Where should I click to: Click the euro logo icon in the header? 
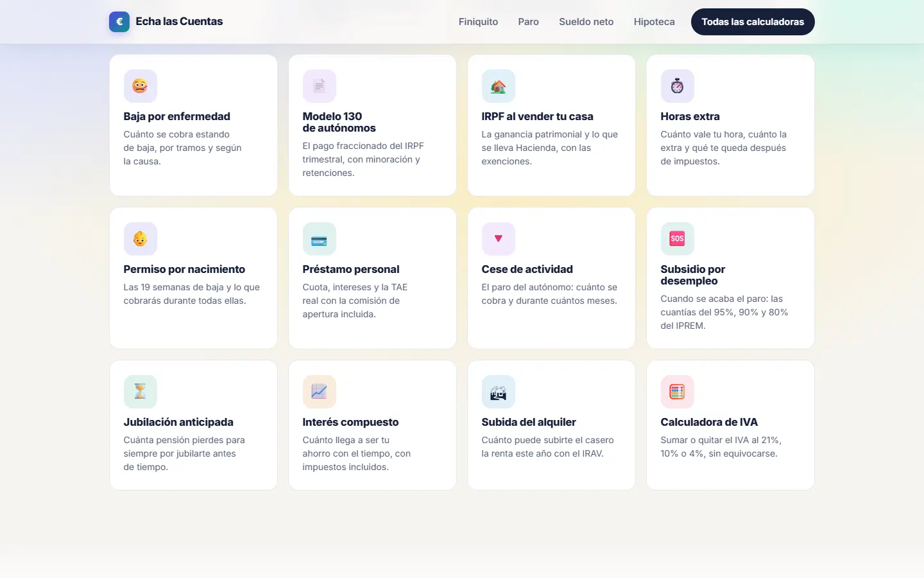[119, 22]
